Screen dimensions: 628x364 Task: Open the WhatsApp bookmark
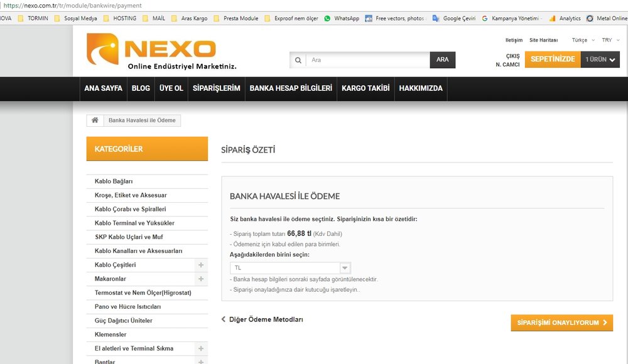pos(342,18)
